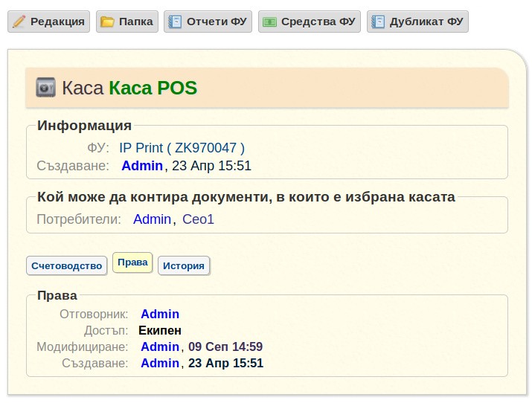Viewport: 532px width, 403px height.
Task: Click the Права section heading
Action: tap(57, 295)
